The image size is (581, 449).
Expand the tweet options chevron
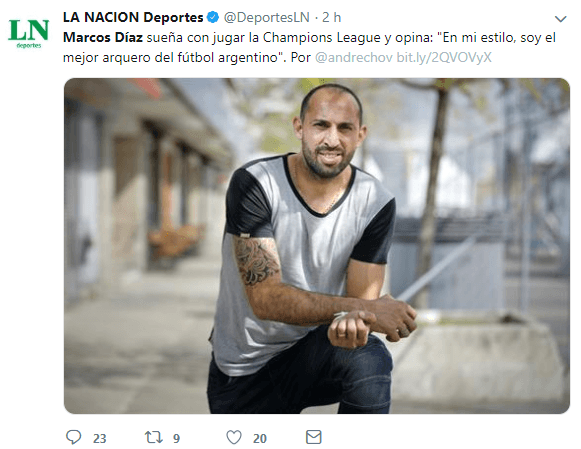click(560, 19)
